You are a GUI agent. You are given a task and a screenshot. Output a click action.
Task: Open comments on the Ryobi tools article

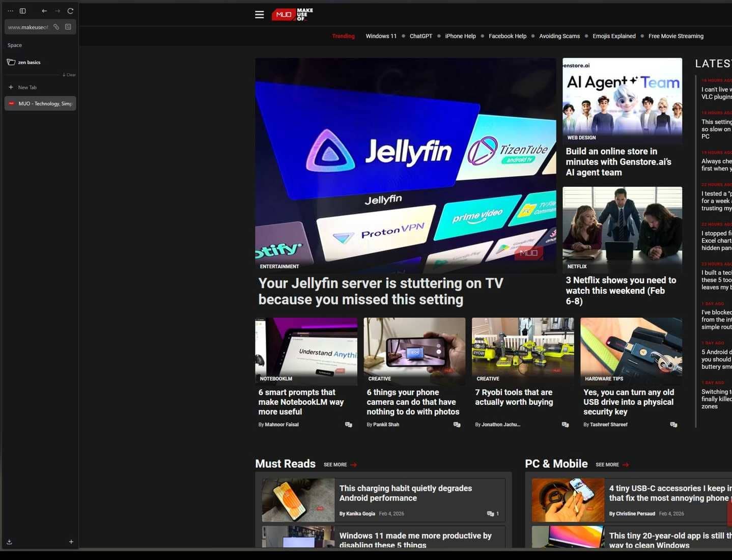point(565,425)
